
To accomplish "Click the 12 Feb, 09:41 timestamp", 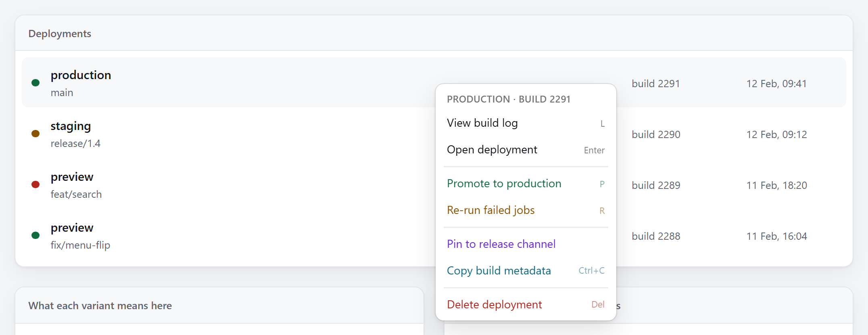I will point(776,84).
